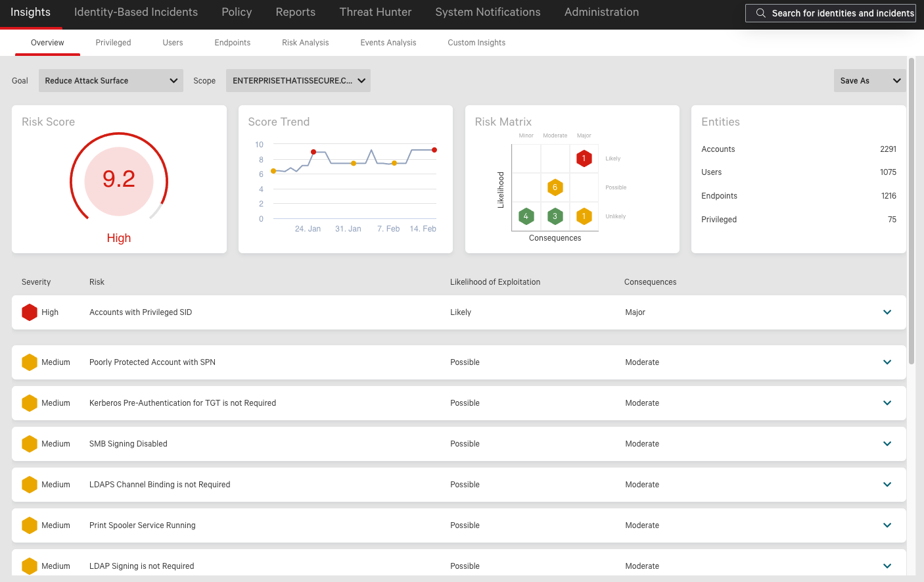Viewport: 924px width, 582px height.
Task: Go to the Custom Insights tab
Action: click(x=476, y=43)
